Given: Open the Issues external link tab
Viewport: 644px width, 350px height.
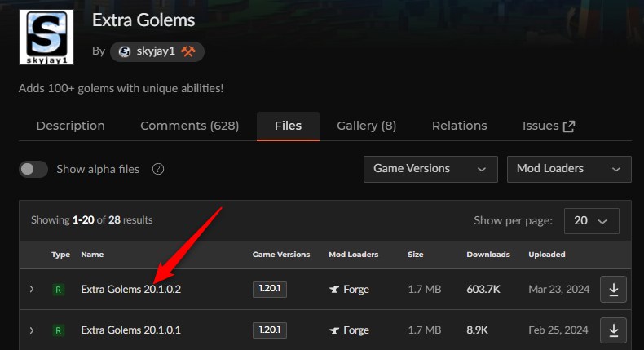Looking at the screenshot, I should (x=549, y=126).
